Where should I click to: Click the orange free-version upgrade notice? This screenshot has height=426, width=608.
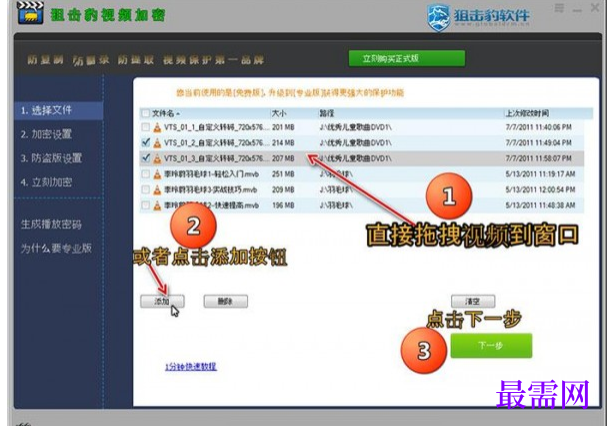point(290,93)
